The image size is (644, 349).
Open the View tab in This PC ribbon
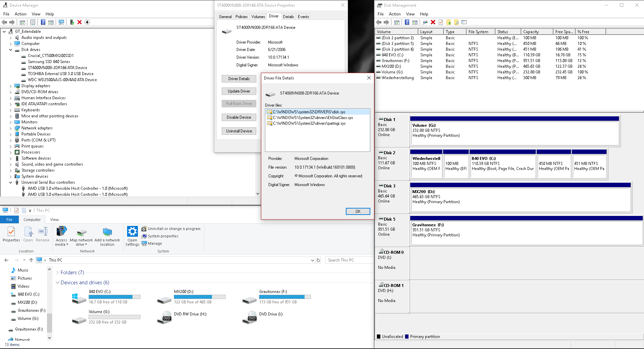click(x=54, y=220)
